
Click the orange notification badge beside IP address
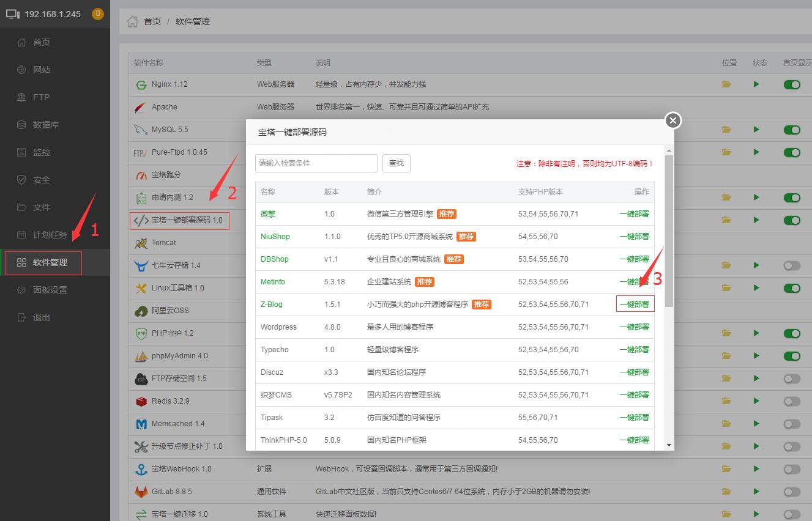pyautogui.click(x=98, y=13)
